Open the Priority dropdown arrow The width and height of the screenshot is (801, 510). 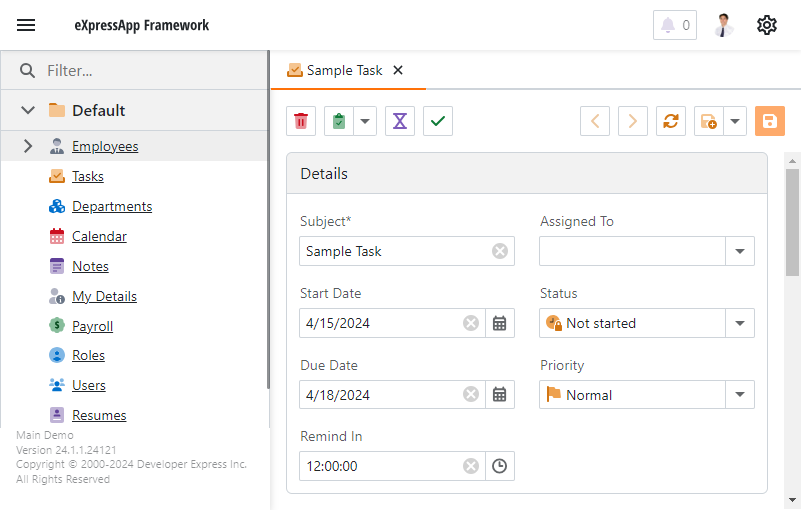740,395
